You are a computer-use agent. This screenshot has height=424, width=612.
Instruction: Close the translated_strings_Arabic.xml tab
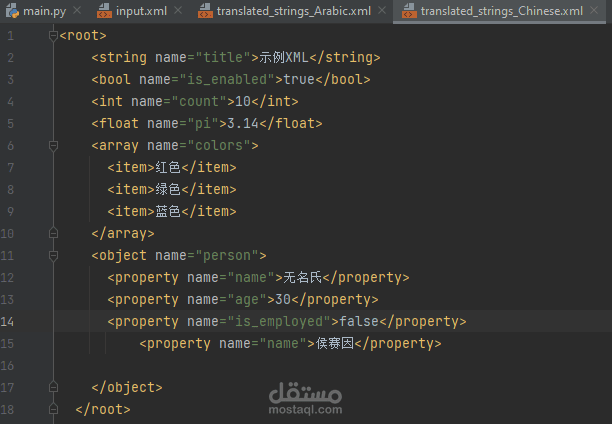(x=382, y=11)
